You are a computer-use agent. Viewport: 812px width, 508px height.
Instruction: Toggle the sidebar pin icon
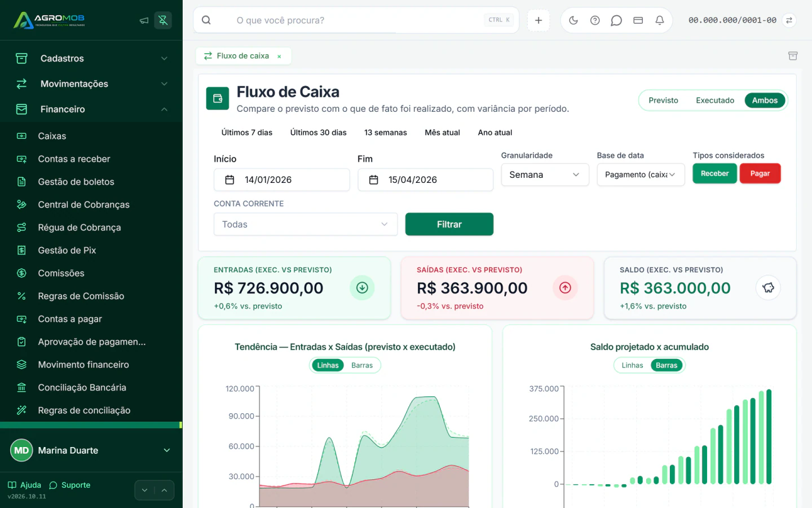point(163,20)
